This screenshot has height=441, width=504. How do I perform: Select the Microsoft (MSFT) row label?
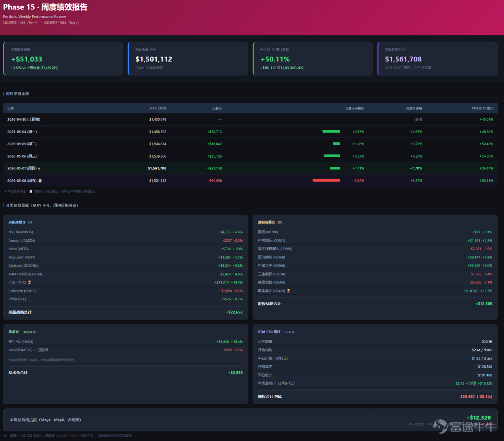pyautogui.click(x=22, y=257)
